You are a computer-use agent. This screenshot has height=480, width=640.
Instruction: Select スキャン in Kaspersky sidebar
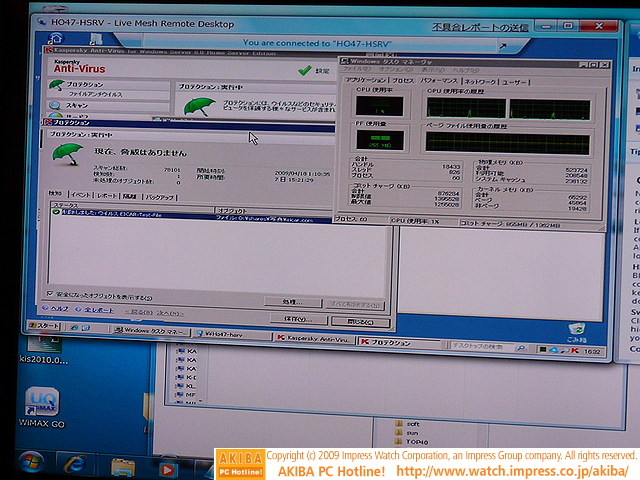[77, 104]
